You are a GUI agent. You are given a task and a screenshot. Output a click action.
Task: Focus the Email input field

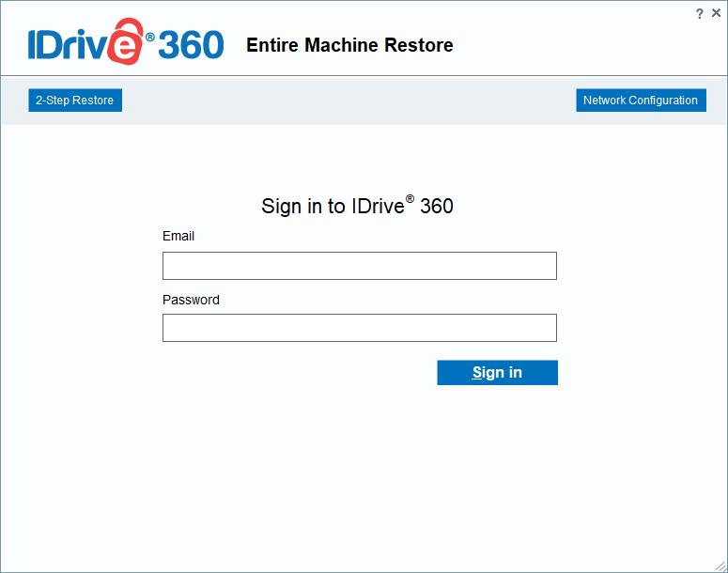click(359, 266)
